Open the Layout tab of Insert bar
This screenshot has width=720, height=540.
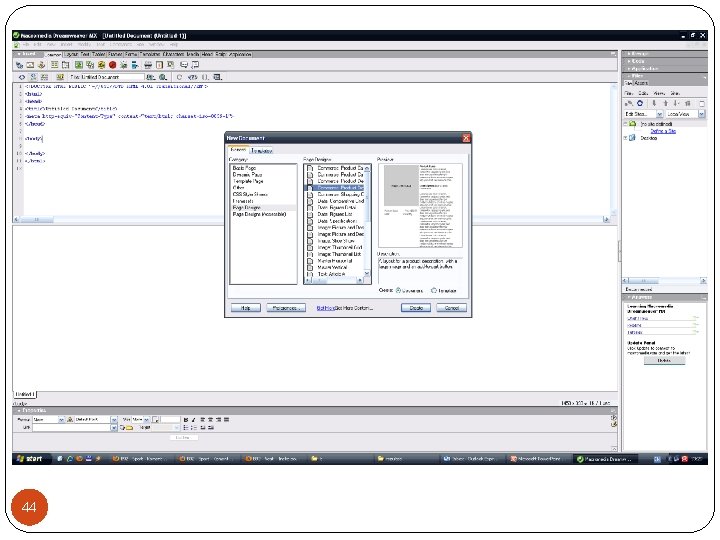(71, 54)
